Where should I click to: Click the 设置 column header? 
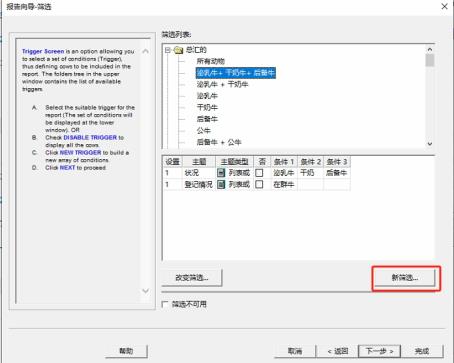coord(173,162)
